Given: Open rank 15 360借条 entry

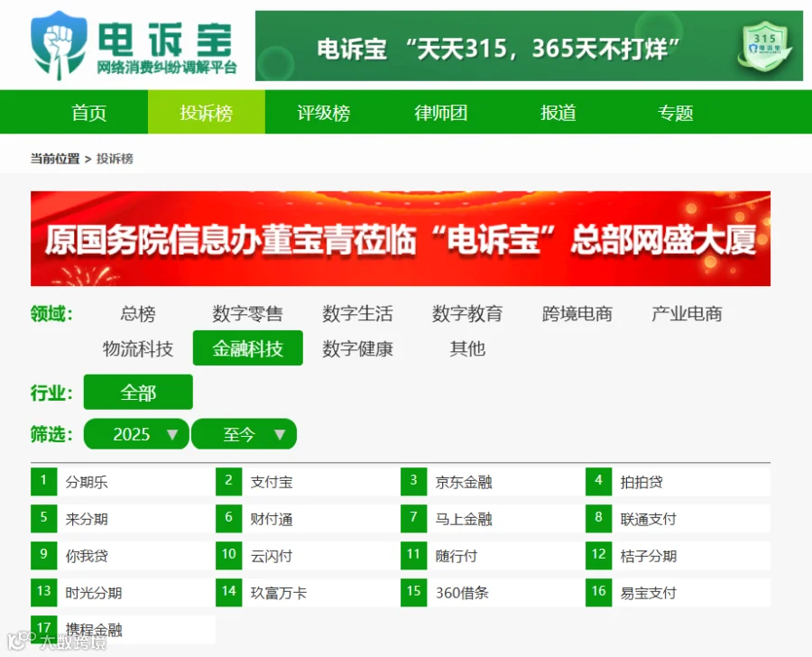Looking at the screenshot, I should [493, 593].
